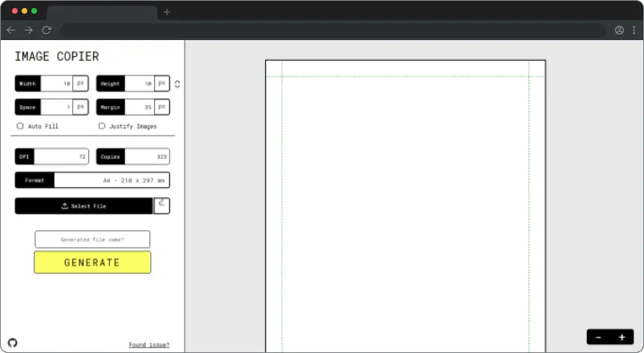
Task: Click the browser forward arrow
Action: coord(28,30)
